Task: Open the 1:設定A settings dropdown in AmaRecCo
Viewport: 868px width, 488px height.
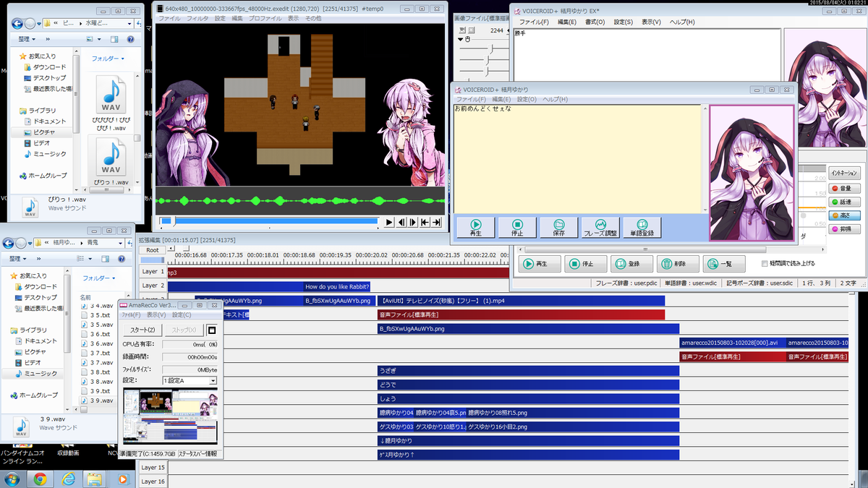Action: (190, 380)
